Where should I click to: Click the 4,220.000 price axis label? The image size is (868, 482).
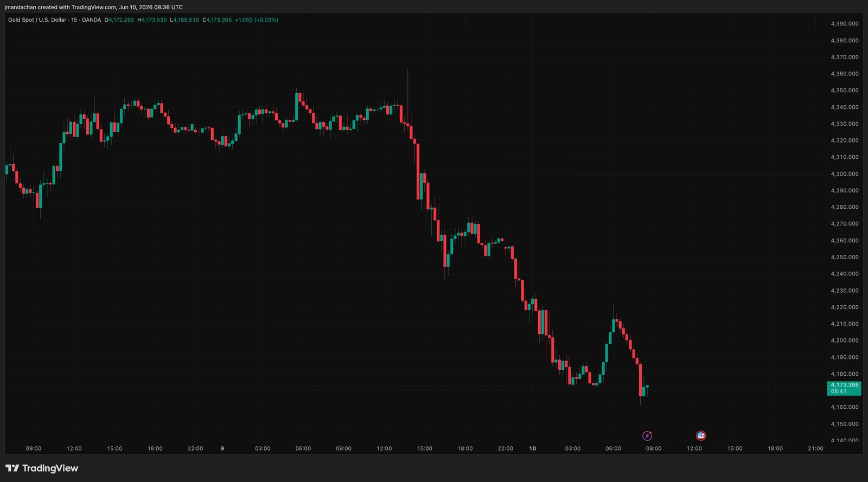click(845, 307)
